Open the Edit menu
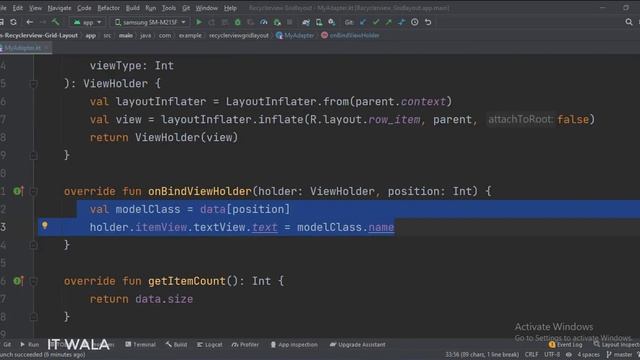Viewport: 640px width, 360px height. pos(18,8)
